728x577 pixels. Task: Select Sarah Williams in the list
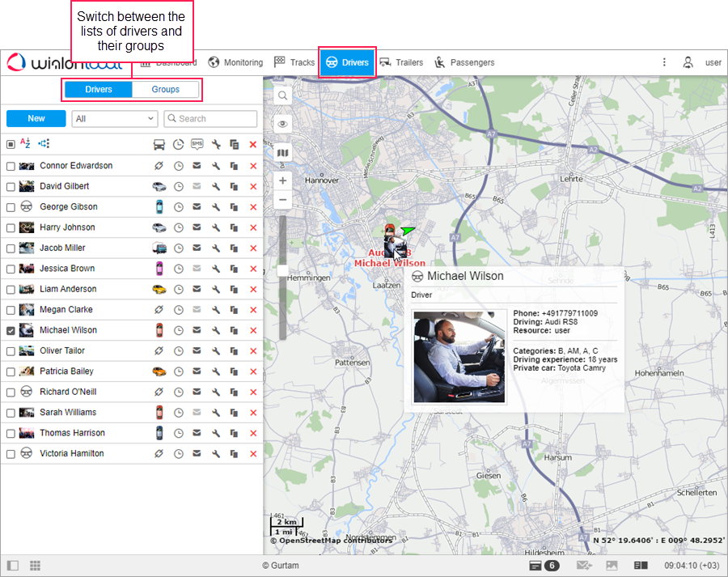coord(68,413)
